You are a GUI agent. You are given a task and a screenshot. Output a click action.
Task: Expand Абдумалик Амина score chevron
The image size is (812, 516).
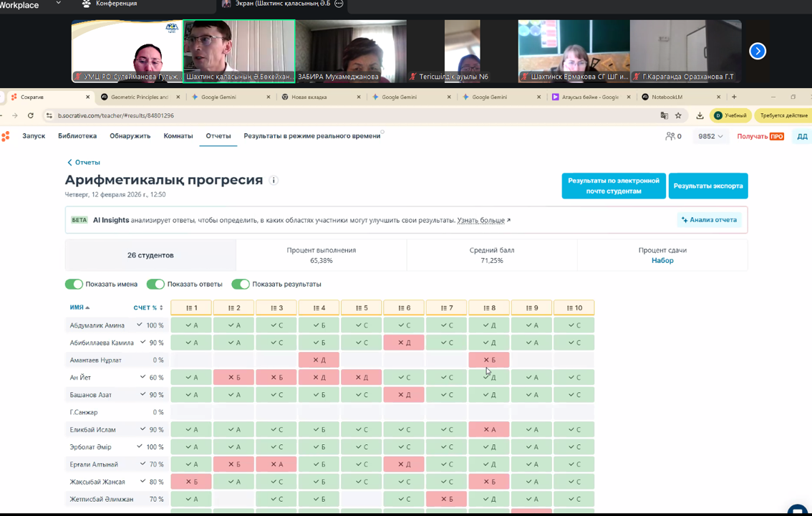point(140,325)
